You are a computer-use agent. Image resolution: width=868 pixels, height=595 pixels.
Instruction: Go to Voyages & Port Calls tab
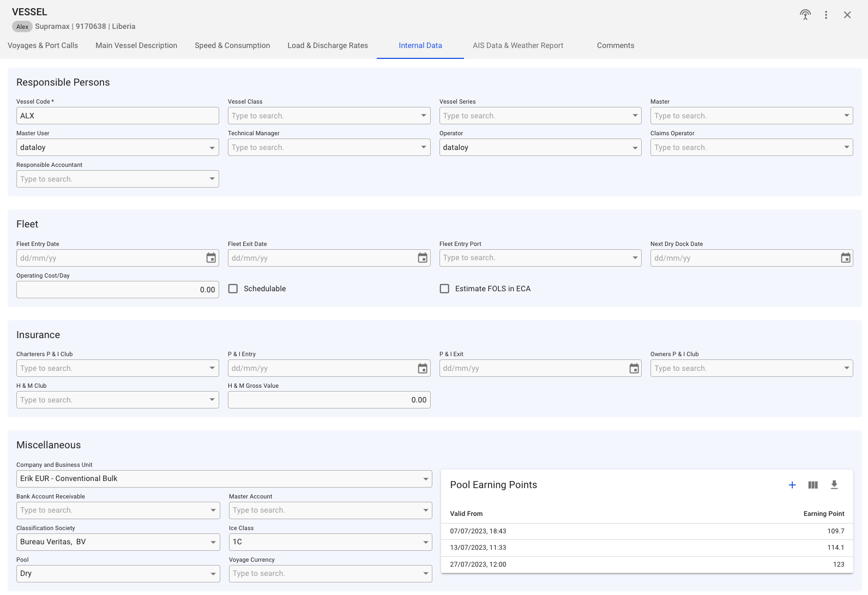pyautogui.click(x=43, y=46)
